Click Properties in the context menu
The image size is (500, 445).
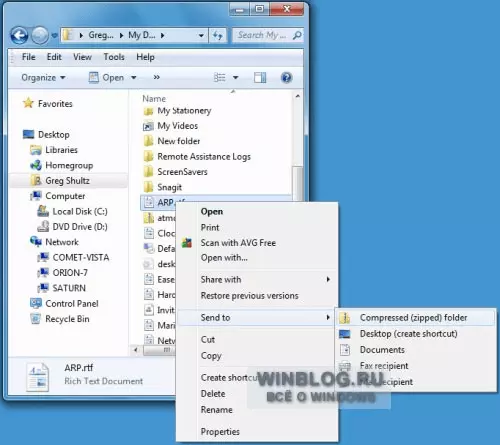click(x=220, y=432)
